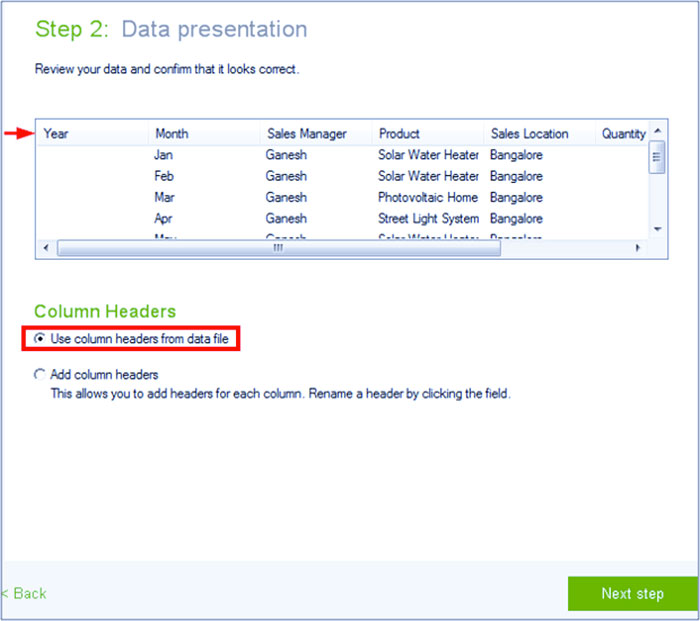Click the table's scroll up arrow

pyautogui.click(x=657, y=131)
